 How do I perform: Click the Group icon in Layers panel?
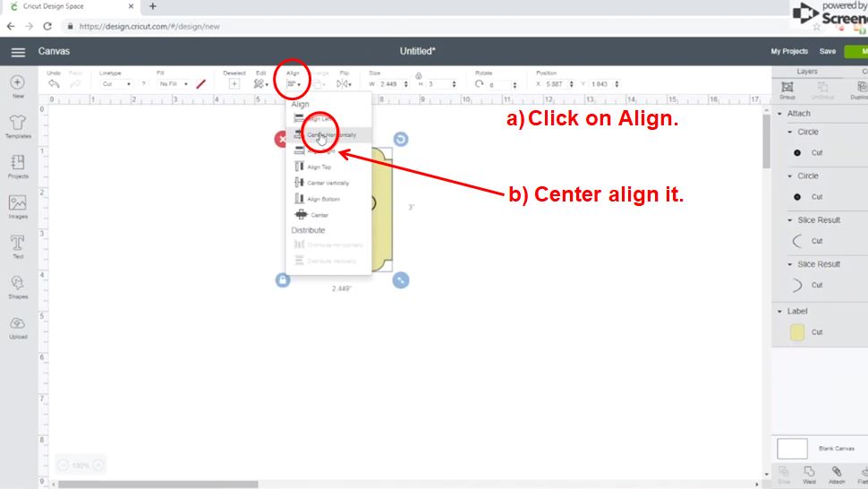(x=787, y=90)
